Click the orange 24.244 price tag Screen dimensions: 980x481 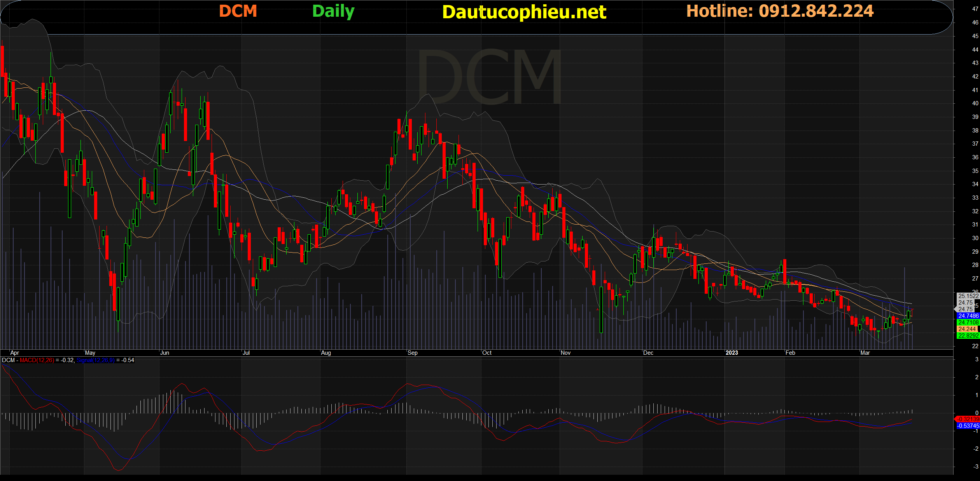pos(967,329)
